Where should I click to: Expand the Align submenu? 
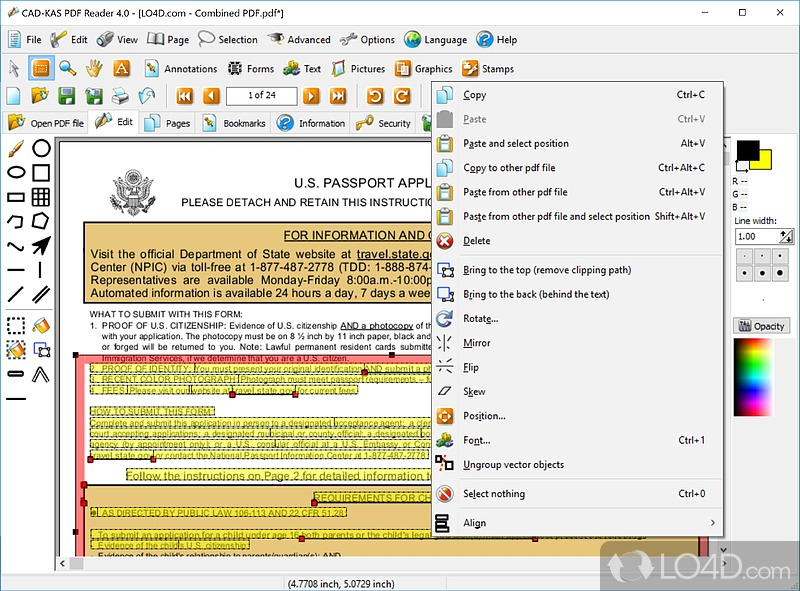coord(578,523)
